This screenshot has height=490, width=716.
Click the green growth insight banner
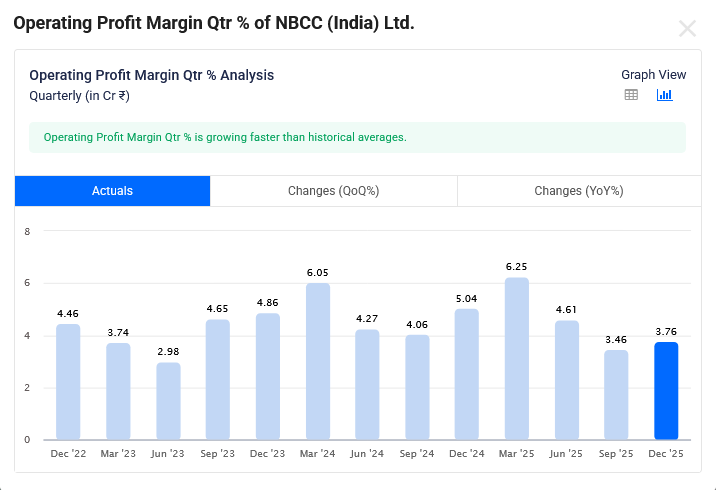tap(357, 137)
